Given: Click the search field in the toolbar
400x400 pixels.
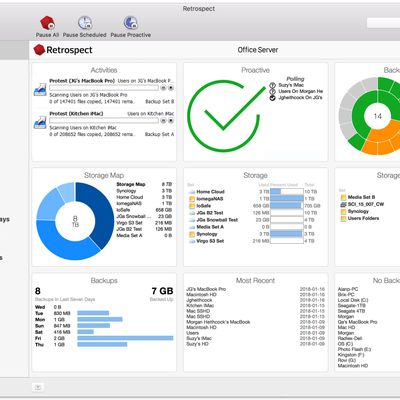Looking at the screenshot, I should (383, 23).
